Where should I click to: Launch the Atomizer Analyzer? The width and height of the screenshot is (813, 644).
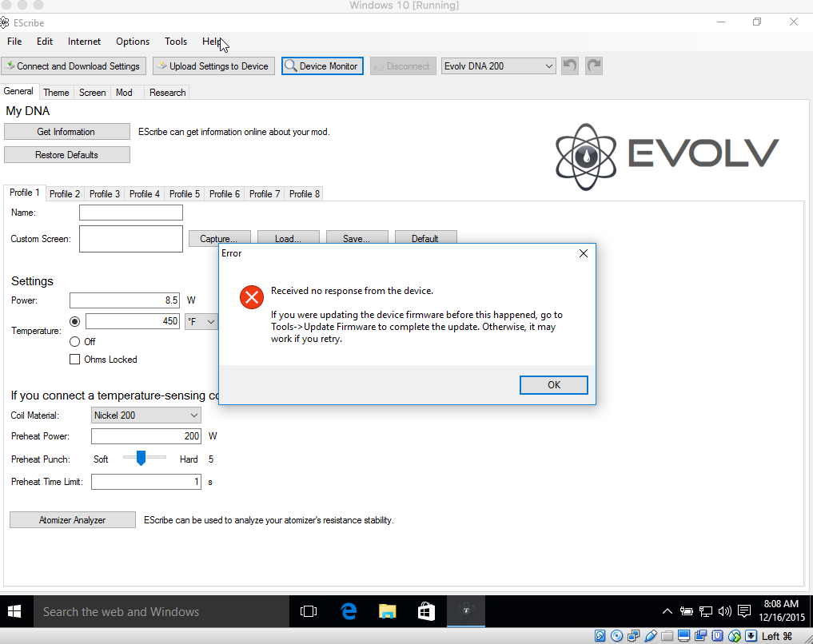(73, 519)
